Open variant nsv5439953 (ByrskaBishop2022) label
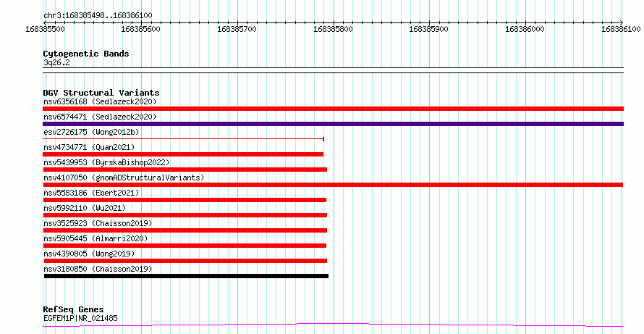Image resolution: width=644 pixels, height=334 pixels. click(x=106, y=162)
